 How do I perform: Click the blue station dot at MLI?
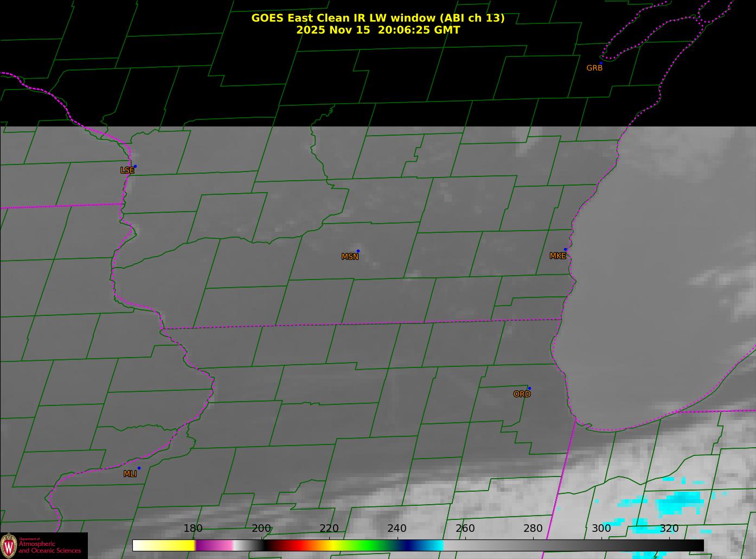tap(139, 468)
